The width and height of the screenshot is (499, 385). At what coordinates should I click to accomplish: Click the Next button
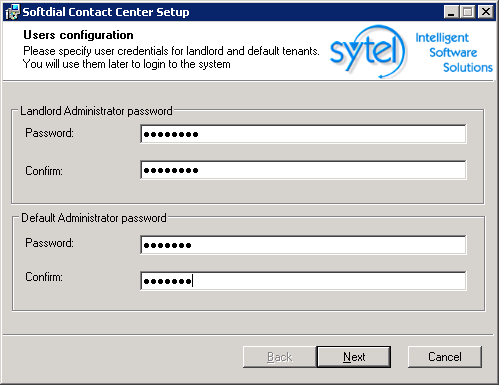click(x=354, y=357)
